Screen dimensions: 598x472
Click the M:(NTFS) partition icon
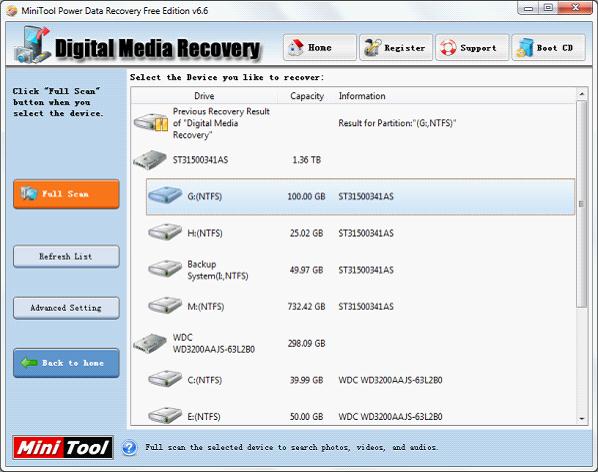click(x=165, y=305)
